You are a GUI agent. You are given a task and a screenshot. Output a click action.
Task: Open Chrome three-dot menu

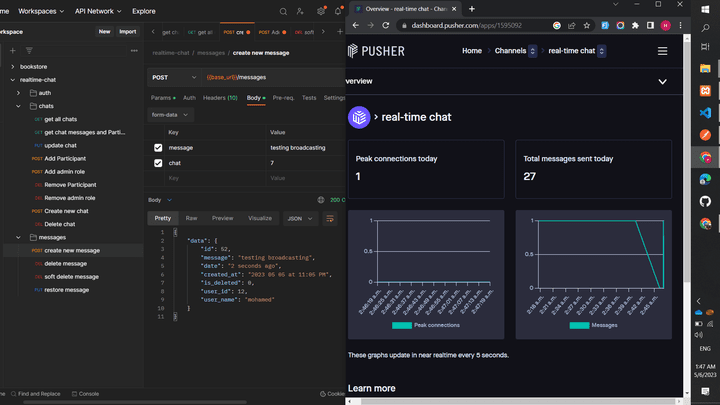click(681, 25)
